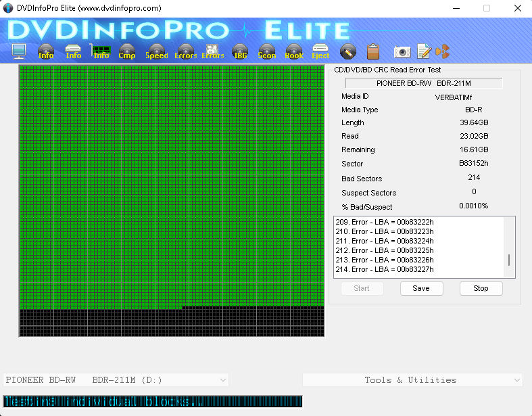Click the clipboard icon
The height and width of the screenshot is (416, 532).
(x=373, y=51)
